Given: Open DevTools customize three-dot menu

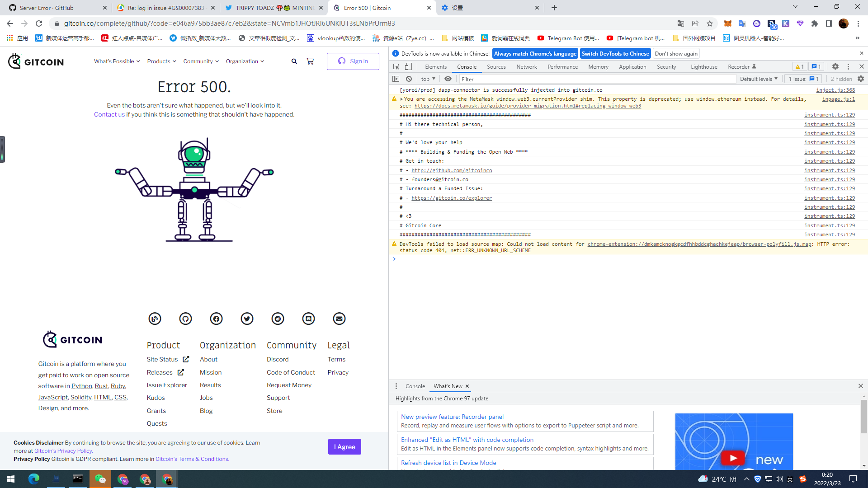Looking at the screenshot, I should [x=849, y=67].
